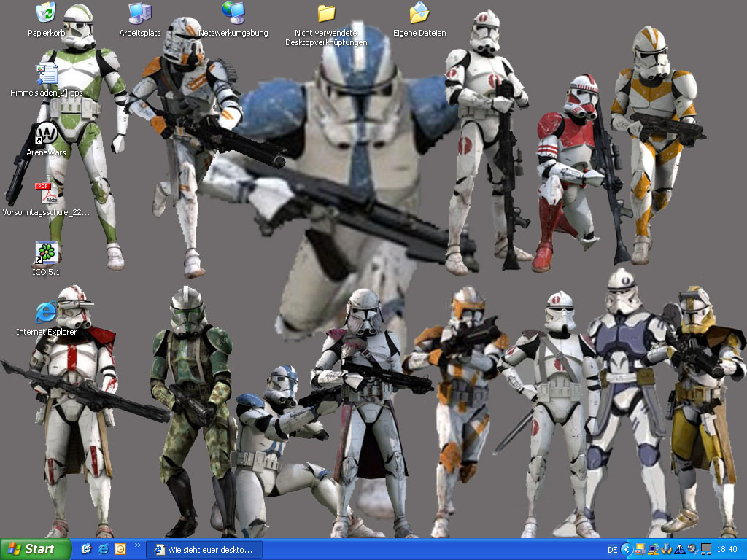
Task: Open the Netzwerkumgebung network icon
Action: point(233,13)
